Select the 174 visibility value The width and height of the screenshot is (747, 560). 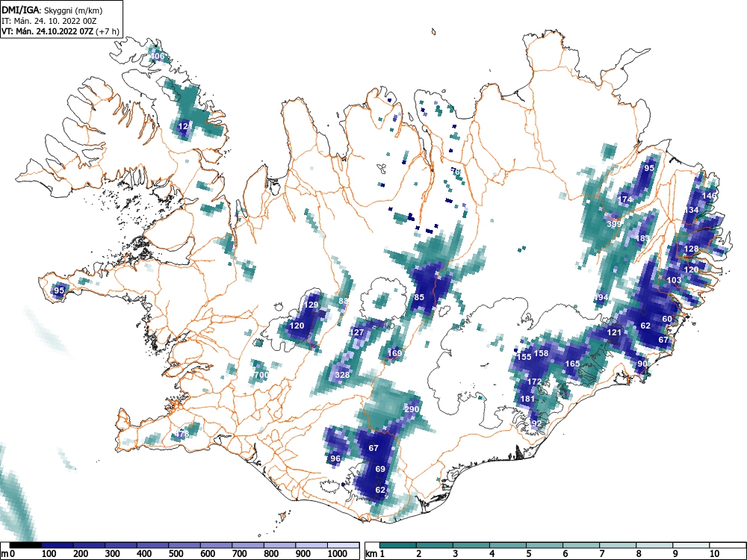click(x=625, y=199)
